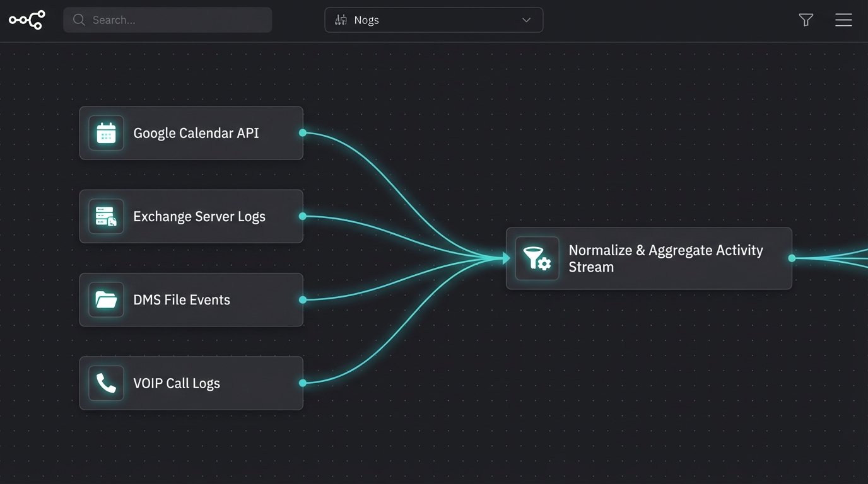Select the Normalize & Aggregate Activity Stream label

[x=666, y=258]
